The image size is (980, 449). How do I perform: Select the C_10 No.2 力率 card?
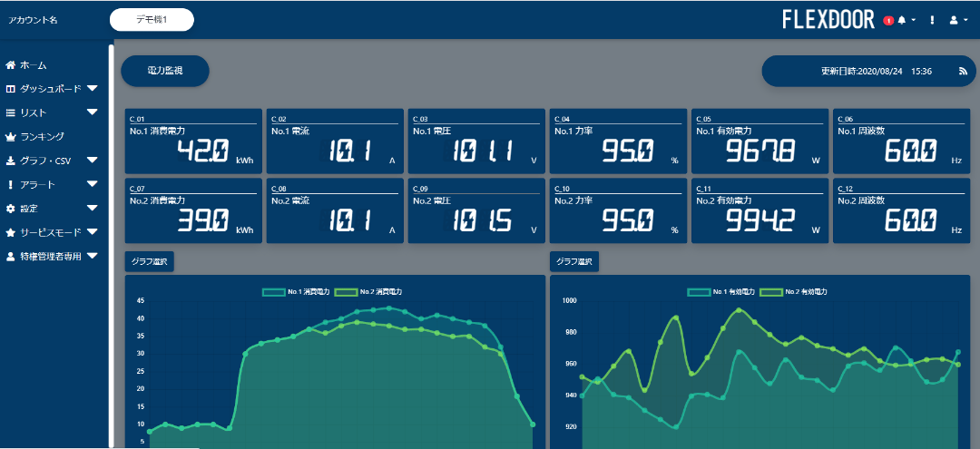(x=618, y=210)
